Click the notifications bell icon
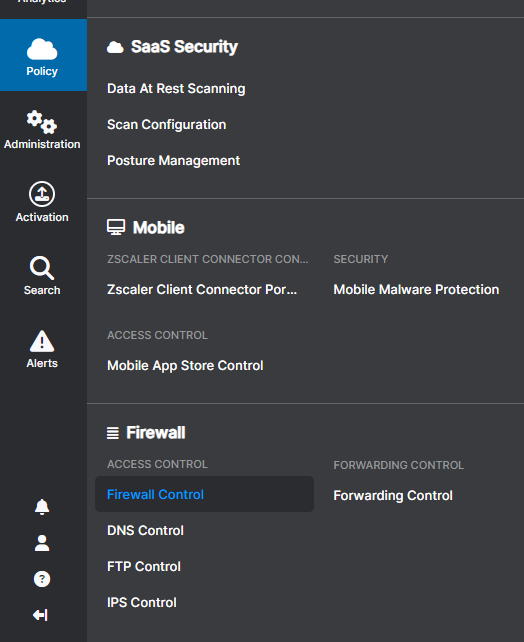The image size is (524, 642). pos(42,507)
